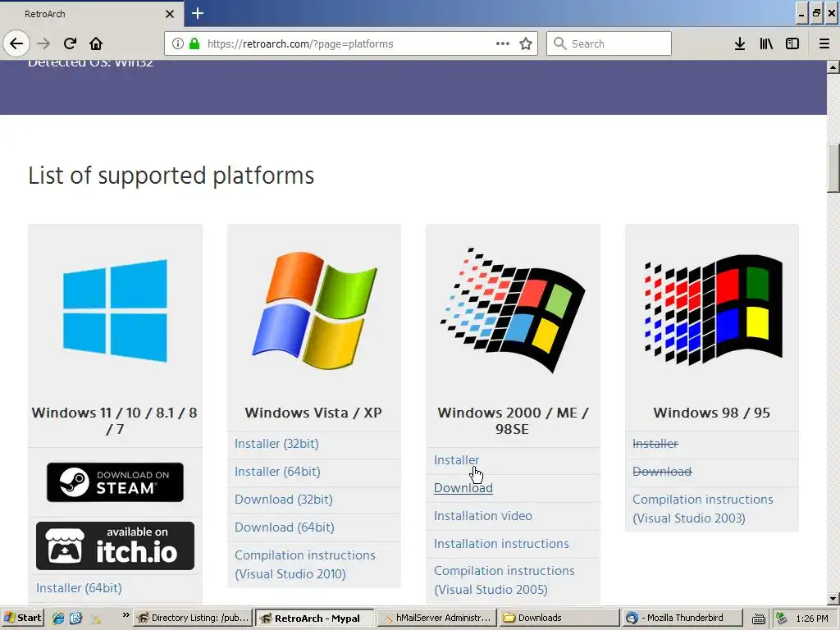The height and width of the screenshot is (630, 840).
Task: Click the available on itch.io badge
Action: click(x=115, y=546)
